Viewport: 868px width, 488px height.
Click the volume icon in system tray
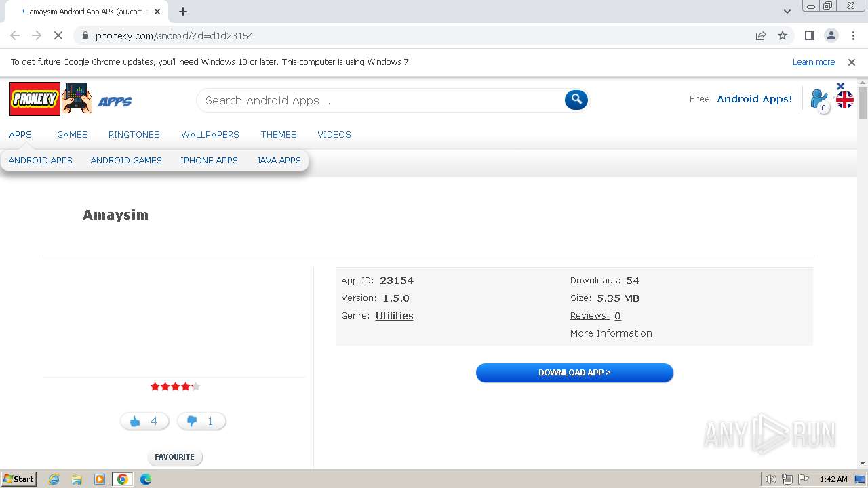[771, 479]
